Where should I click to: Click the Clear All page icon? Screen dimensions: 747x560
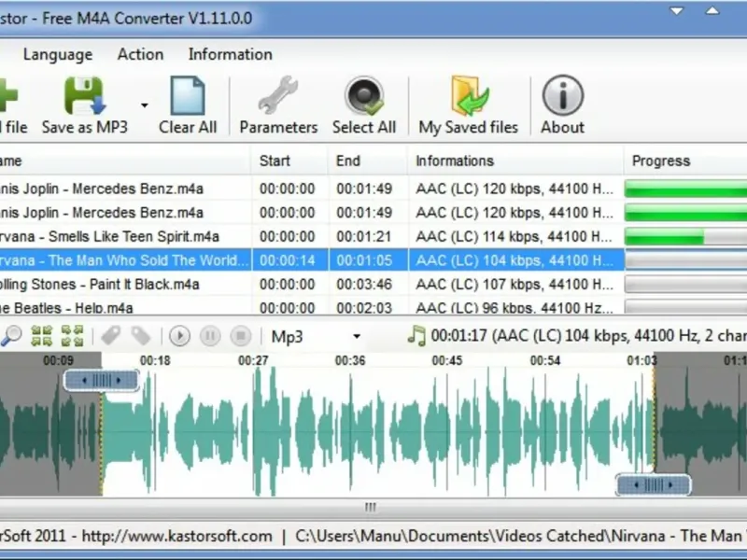[x=188, y=96]
